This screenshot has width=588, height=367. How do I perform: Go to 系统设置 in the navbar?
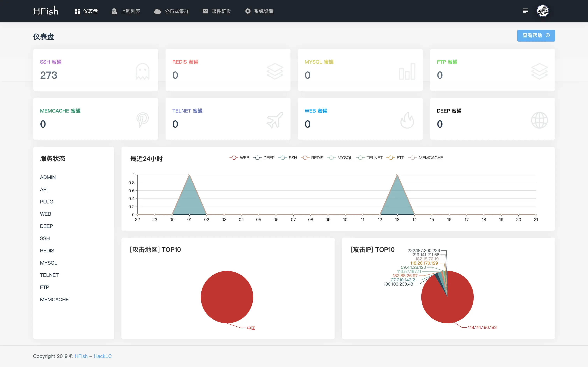tap(259, 11)
